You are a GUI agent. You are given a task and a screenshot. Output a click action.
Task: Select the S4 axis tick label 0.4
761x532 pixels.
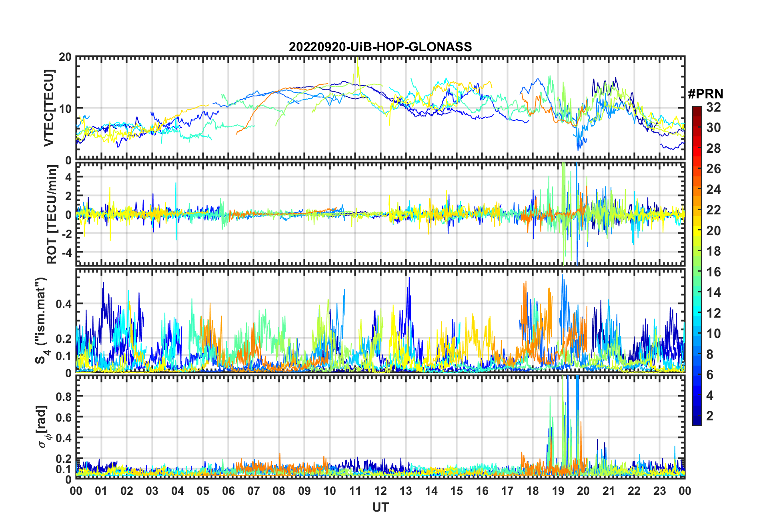point(63,304)
